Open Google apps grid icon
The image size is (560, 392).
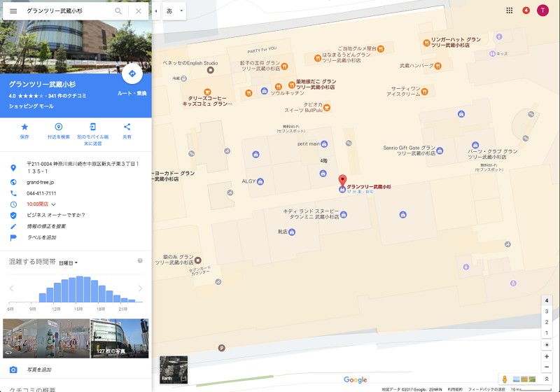coord(510,10)
